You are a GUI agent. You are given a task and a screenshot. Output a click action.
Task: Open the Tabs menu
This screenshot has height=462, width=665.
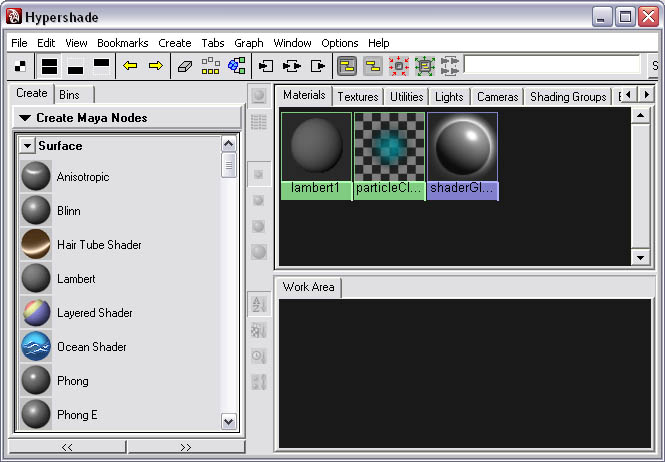pyautogui.click(x=212, y=43)
